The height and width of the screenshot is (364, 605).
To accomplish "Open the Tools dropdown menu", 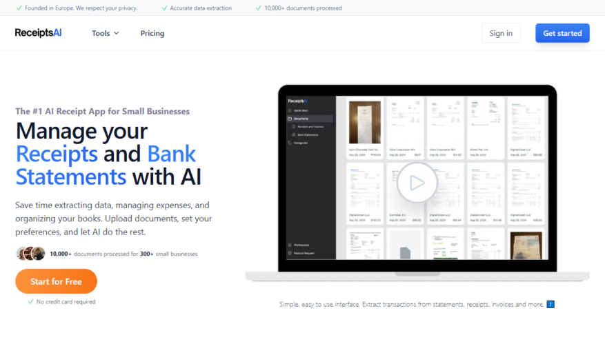I will [x=106, y=33].
